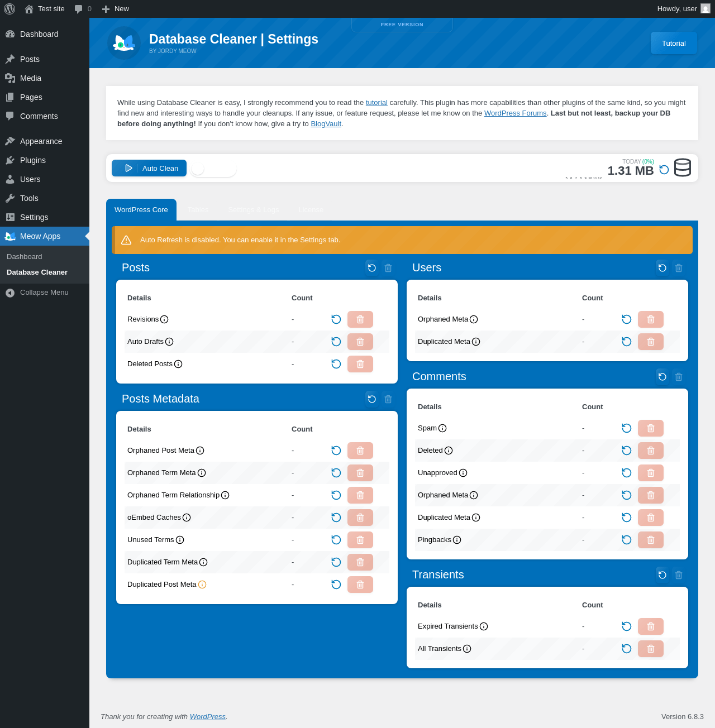Screen dimensions: 715x728
Task: Click the Tutorial button in the header
Action: [x=674, y=43]
